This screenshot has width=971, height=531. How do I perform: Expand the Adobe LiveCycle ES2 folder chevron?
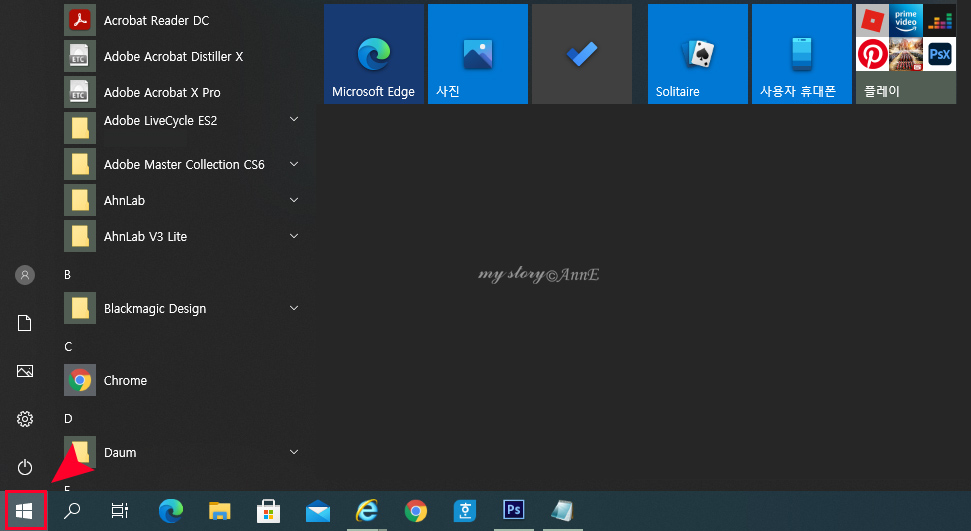[x=294, y=119]
